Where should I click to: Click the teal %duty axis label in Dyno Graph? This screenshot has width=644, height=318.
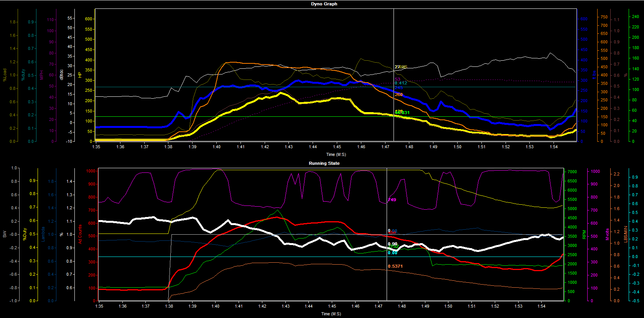[x=23, y=75]
